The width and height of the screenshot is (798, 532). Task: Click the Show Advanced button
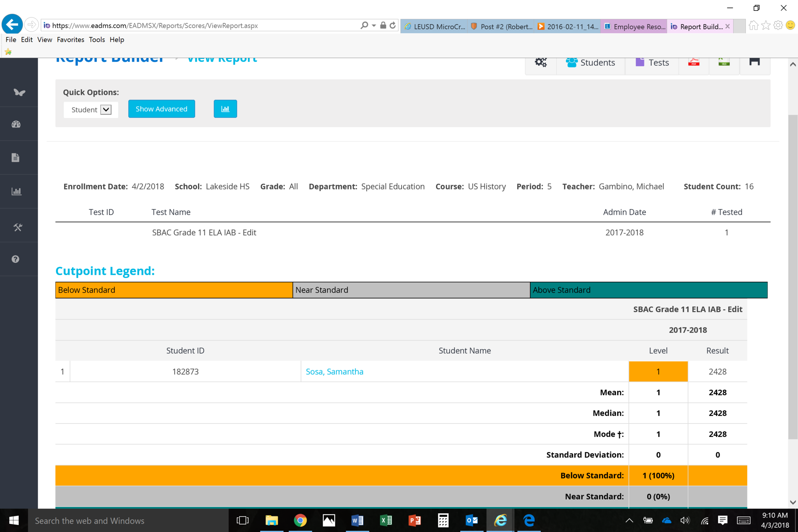pyautogui.click(x=161, y=109)
